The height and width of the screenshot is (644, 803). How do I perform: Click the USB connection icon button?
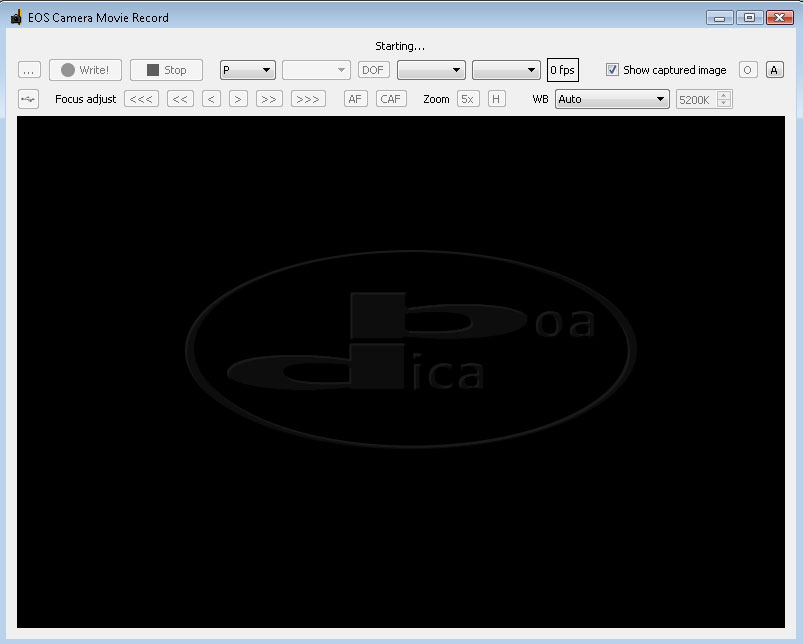(x=29, y=99)
